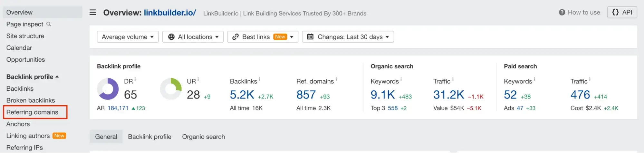The height and width of the screenshot is (153, 644).
Task: Select the General tab
Action: pos(106,137)
